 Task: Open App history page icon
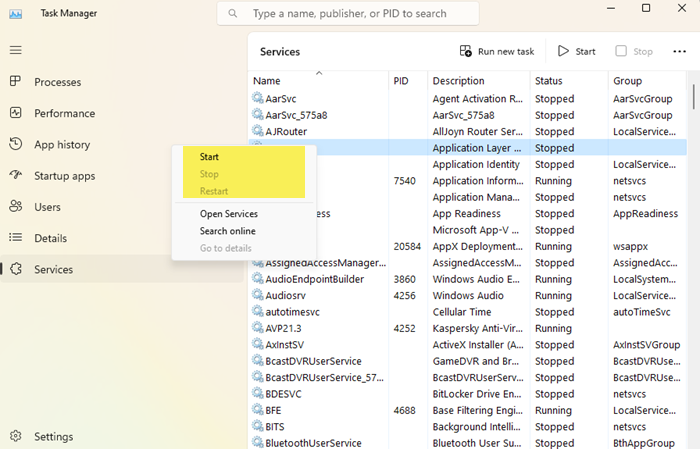pyautogui.click(x=15, y=144)
